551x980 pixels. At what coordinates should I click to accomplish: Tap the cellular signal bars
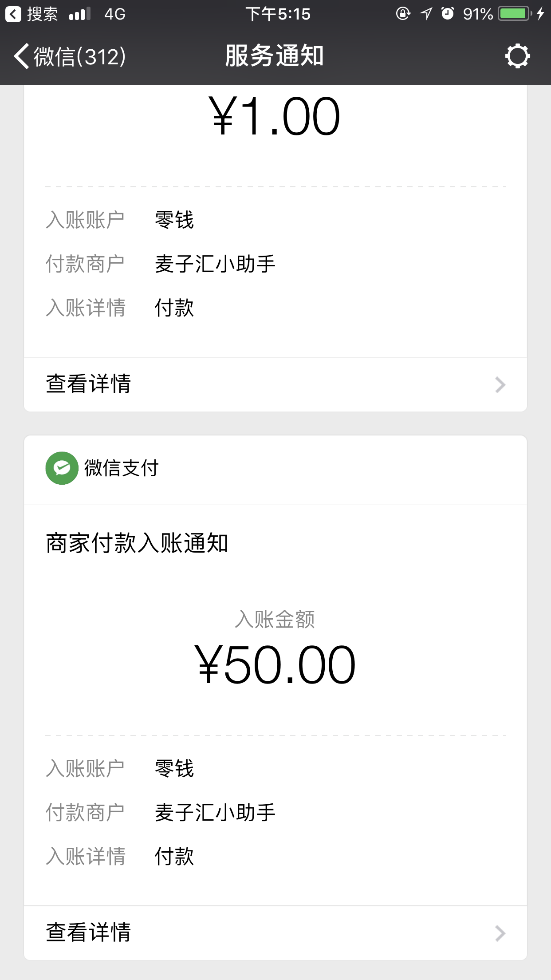pos(80,14)
